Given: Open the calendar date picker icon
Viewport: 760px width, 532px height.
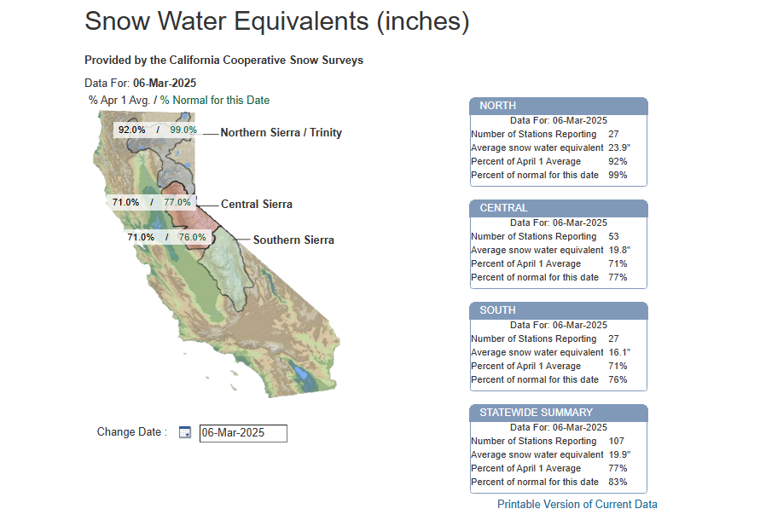Looking at the screenshot, I should pyautogui.click(x=185, y=433).
